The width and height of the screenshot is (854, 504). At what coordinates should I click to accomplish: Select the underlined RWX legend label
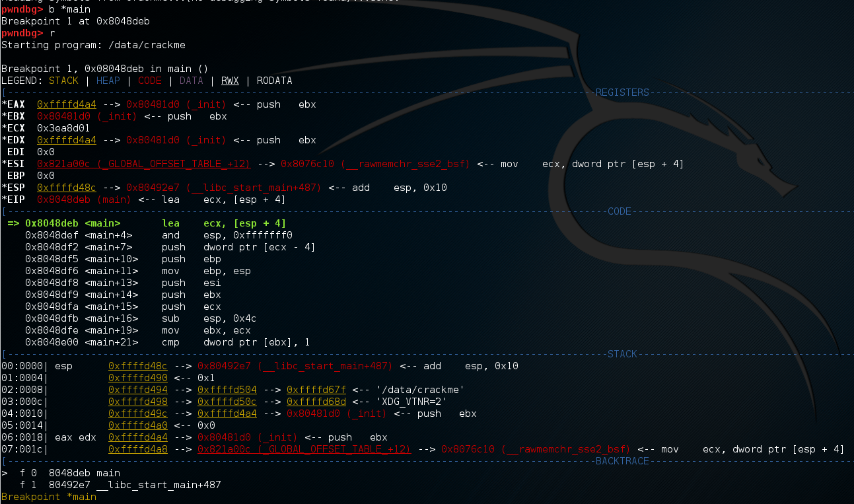click(230, 81)
